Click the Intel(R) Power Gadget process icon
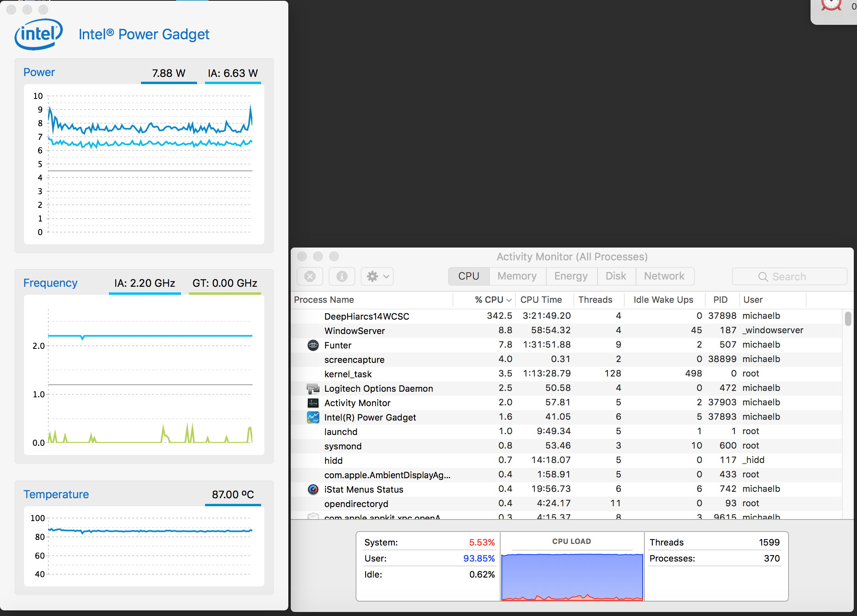Image resolution: width=857 pixels, height=616 pixels. click(x=313, y=417)
